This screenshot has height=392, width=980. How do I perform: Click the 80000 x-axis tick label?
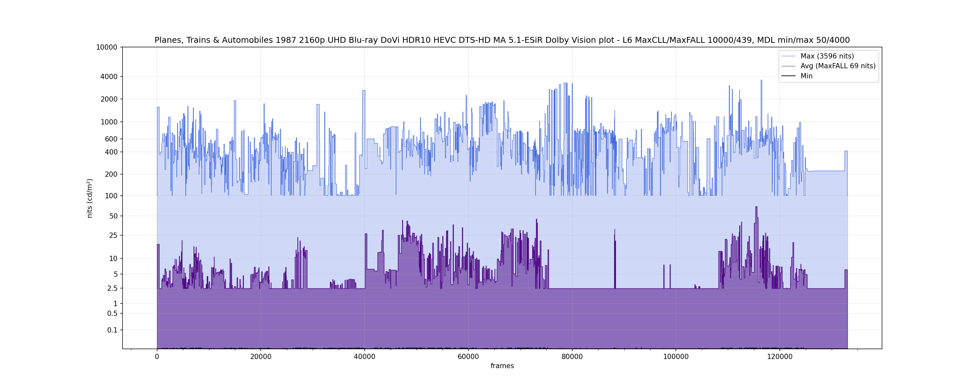(x=572, y=357)
